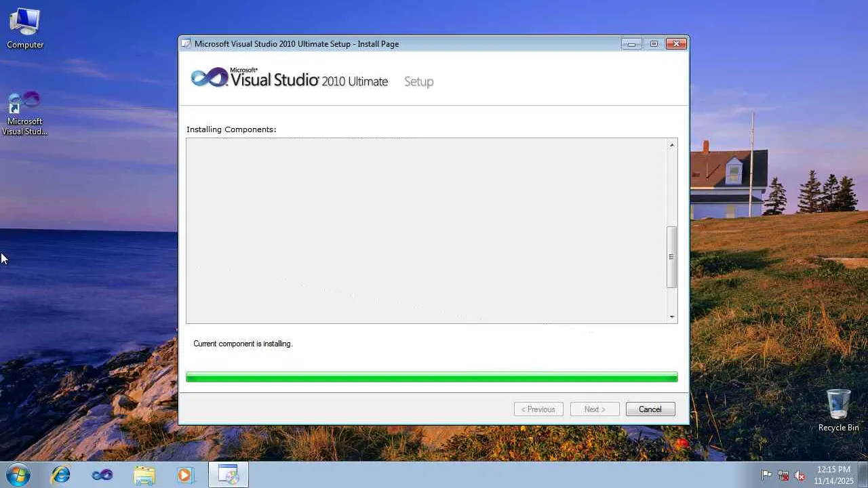
Task: Click the Visual Studio infinity taskbar icon
Action: [x=102, y=474]
